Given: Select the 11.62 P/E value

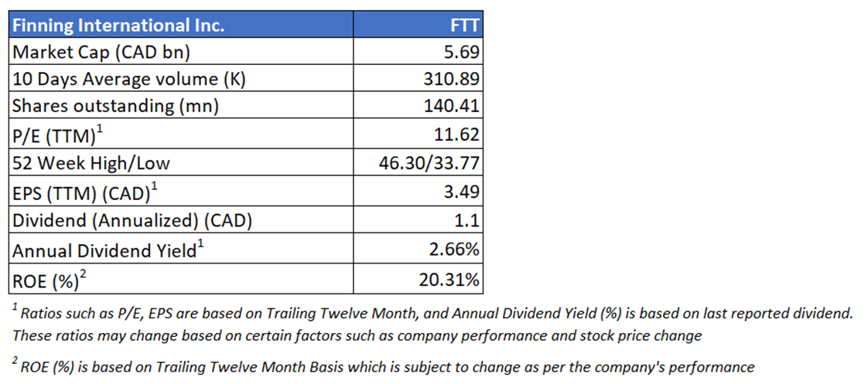Looking at the screenshot, I should click(457, 134).
